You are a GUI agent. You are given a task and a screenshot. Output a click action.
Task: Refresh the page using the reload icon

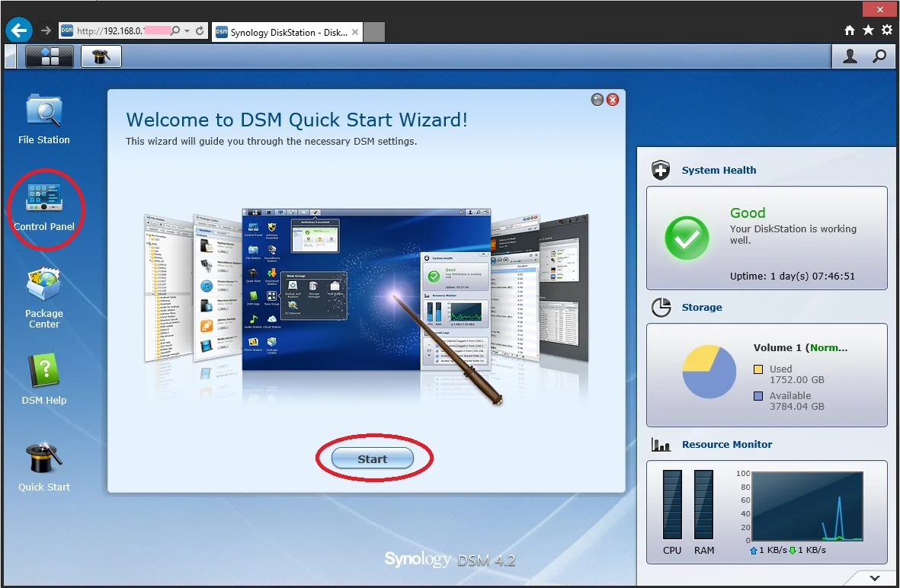[200, 31]
